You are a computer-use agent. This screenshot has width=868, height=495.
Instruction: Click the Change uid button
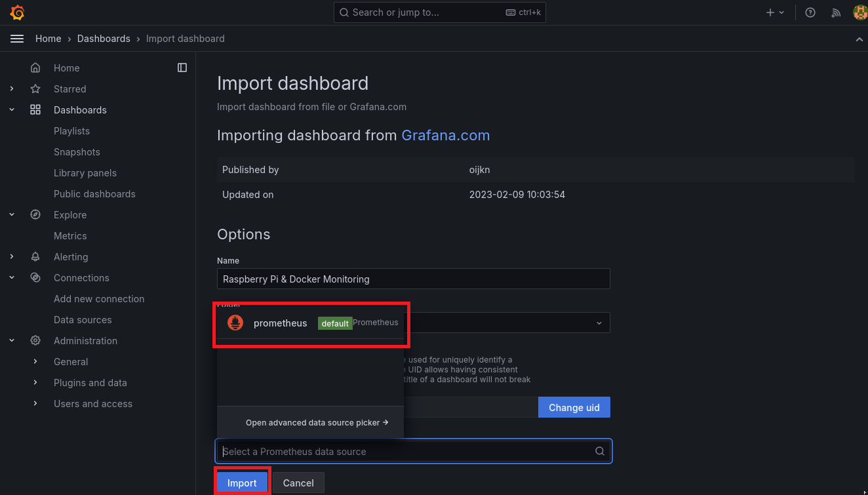574,407
